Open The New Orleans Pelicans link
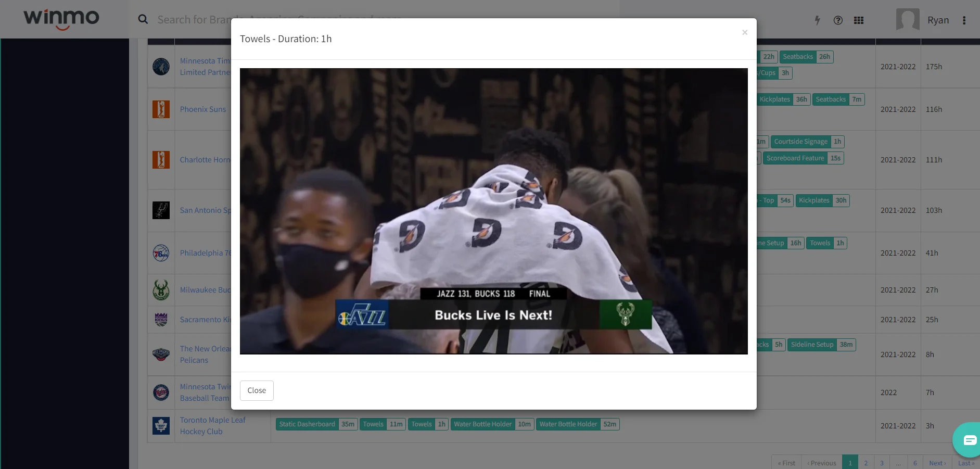The image size is (980, 469). pos(205,354)
